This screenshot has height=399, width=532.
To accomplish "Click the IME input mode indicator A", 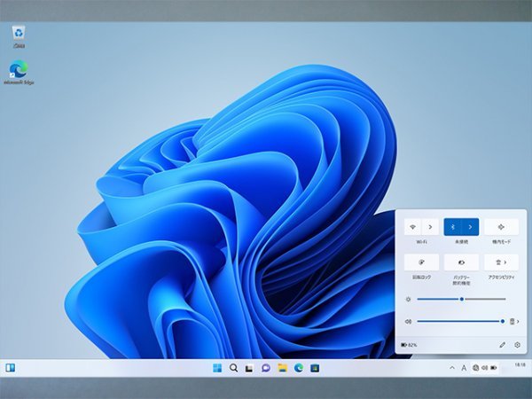I will point(464,368).
